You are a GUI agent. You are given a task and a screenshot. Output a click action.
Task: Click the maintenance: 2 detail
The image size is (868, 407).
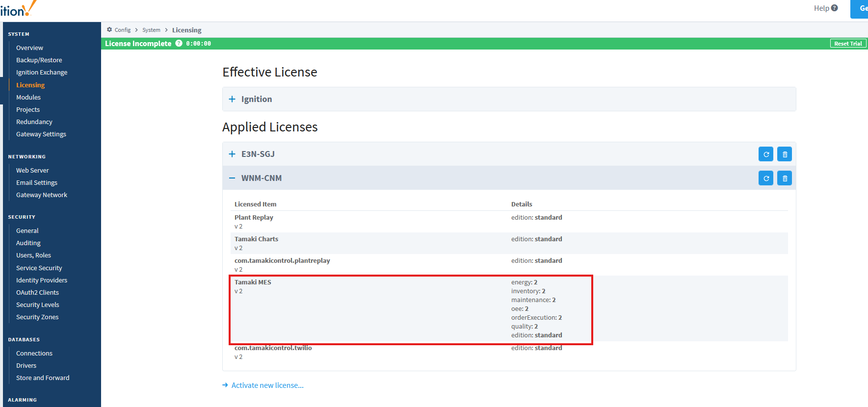[533, 300]
